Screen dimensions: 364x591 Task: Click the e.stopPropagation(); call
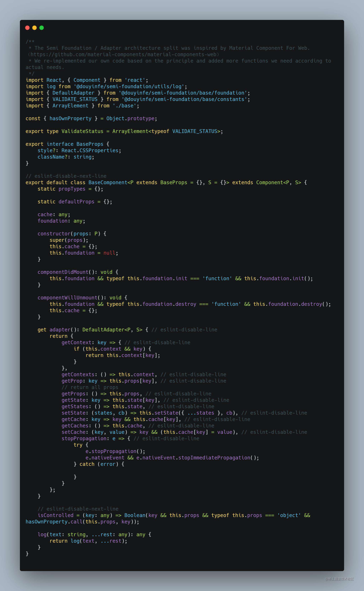(x=115, y=451)
